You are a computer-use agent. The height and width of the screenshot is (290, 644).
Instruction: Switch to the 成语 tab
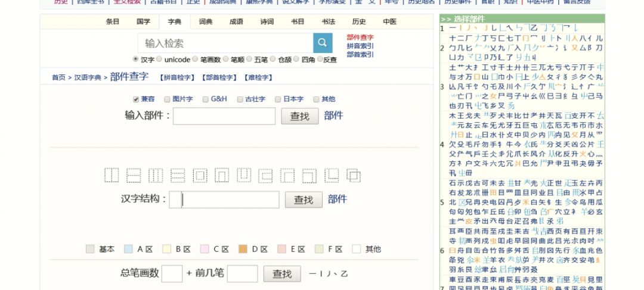[x=236, y=21]
